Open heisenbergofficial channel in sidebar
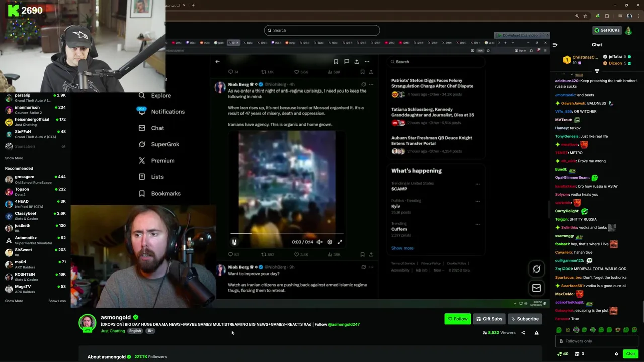The width and height of the screenshot is (644, 362). coord(35,122)
